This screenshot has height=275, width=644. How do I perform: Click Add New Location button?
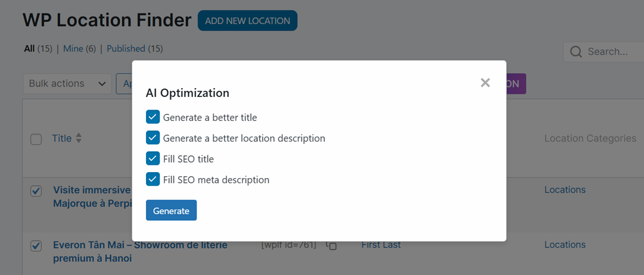tap(248, 20)
